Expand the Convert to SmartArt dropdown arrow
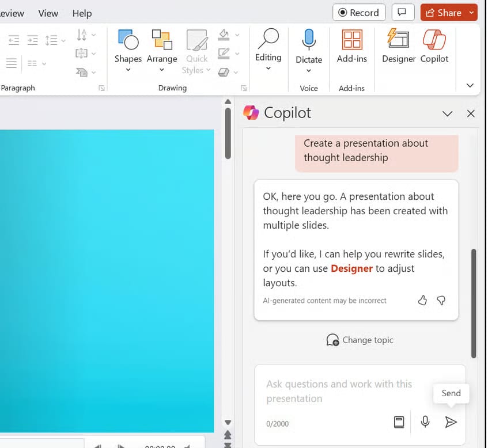This screenshot has width=488, height=448. pos(94,73)
